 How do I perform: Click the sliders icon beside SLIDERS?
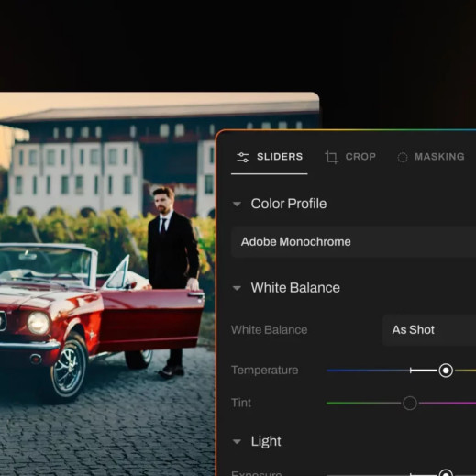[x=243, y=157]
